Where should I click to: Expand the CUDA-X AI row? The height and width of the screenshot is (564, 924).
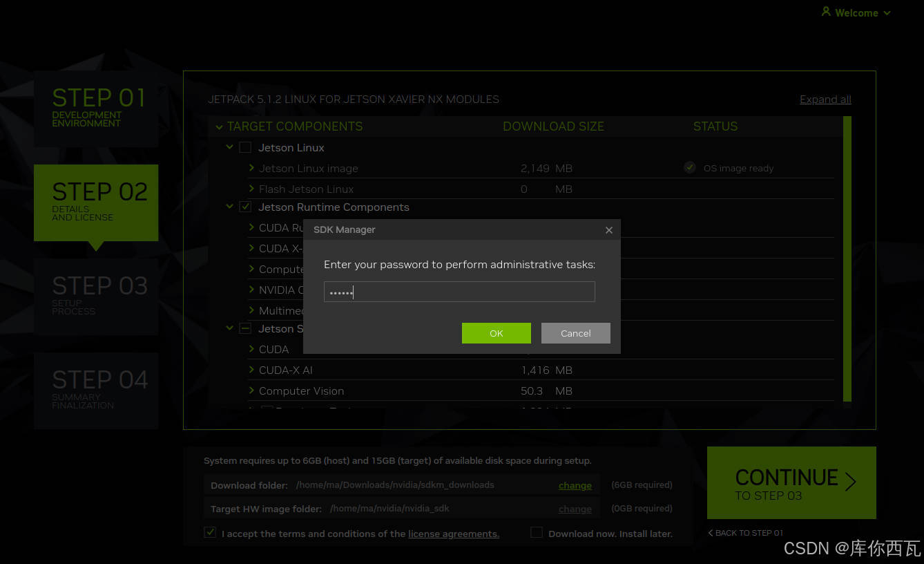[251, 370]
